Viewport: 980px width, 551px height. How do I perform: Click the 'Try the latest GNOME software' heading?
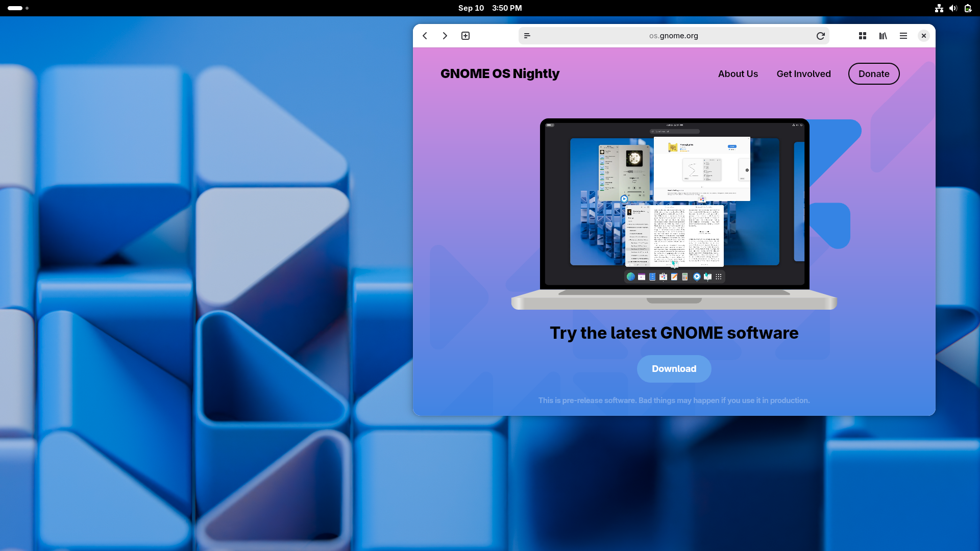[674, 333]
